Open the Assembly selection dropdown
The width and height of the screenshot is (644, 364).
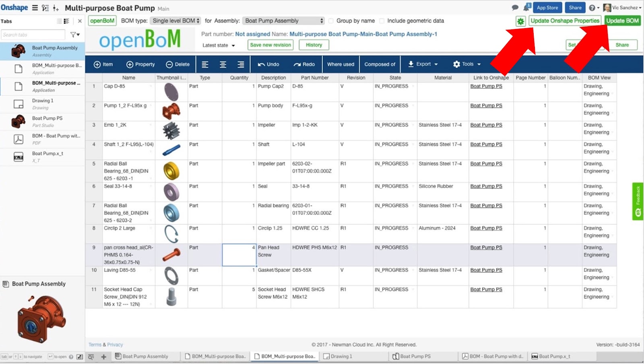283,21
